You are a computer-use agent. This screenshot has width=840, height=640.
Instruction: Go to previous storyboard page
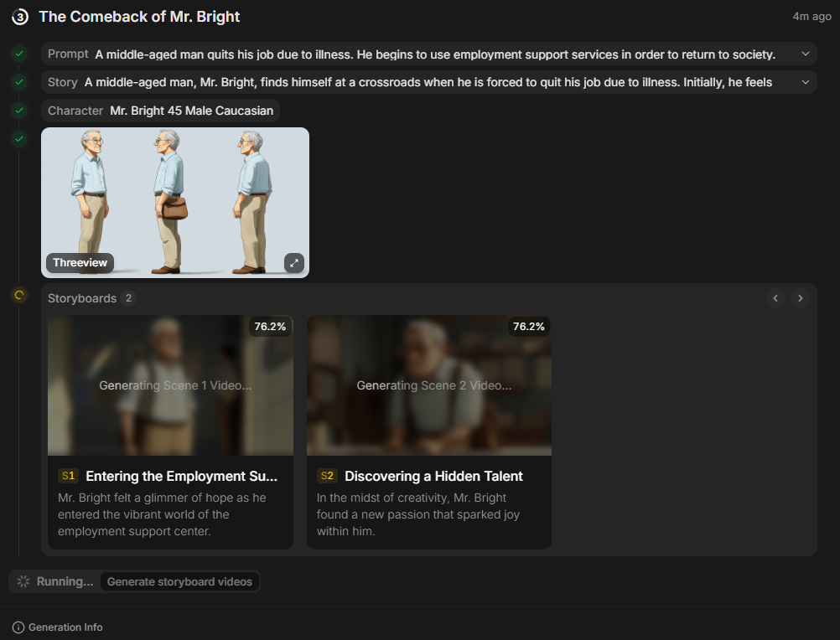tap(775, 298)
